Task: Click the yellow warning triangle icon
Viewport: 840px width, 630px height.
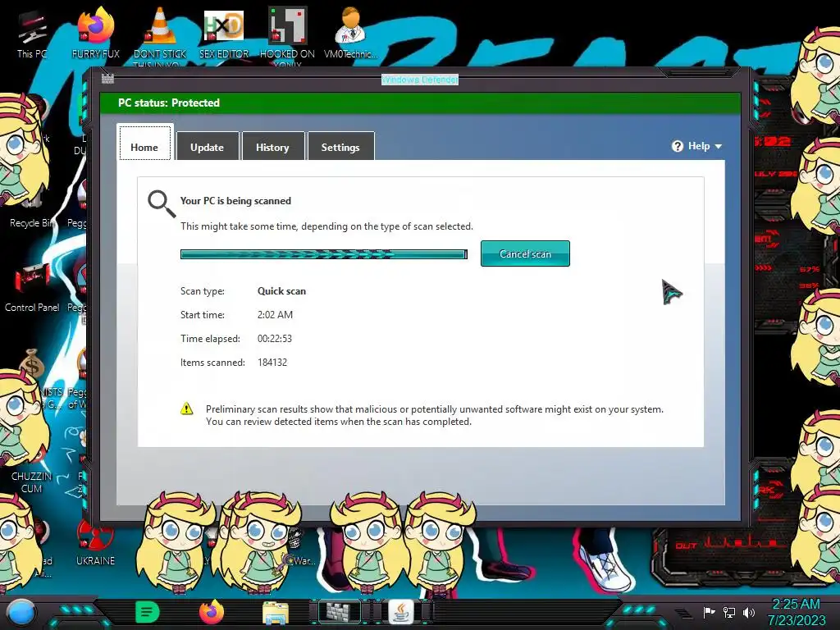Action: click(x=186, y=409)
